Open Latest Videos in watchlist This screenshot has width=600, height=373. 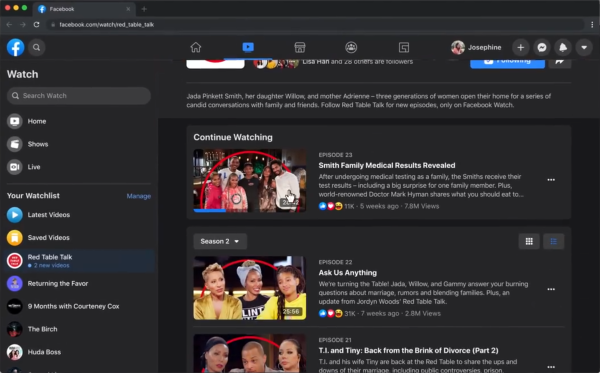[x=79, y=215]
